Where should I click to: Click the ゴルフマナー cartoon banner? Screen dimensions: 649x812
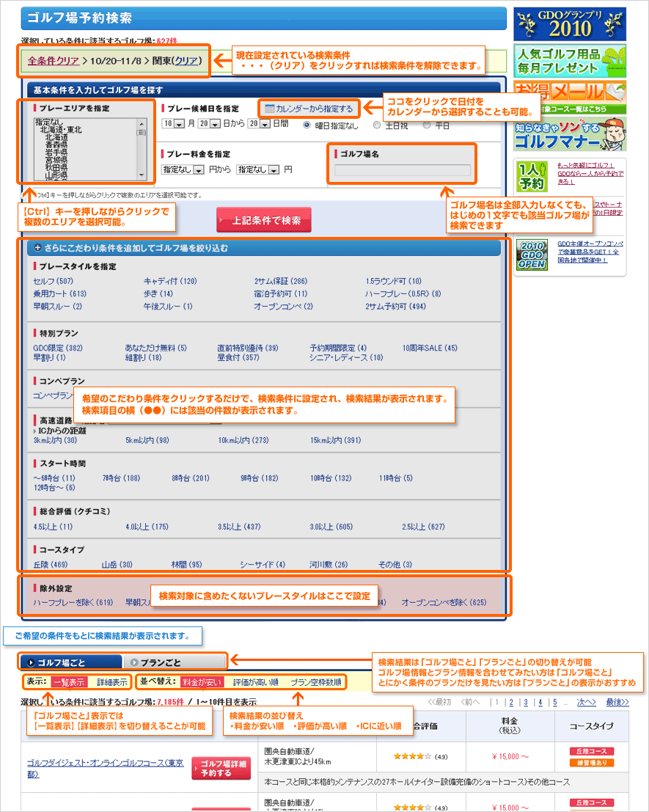[x=569, y=133]
